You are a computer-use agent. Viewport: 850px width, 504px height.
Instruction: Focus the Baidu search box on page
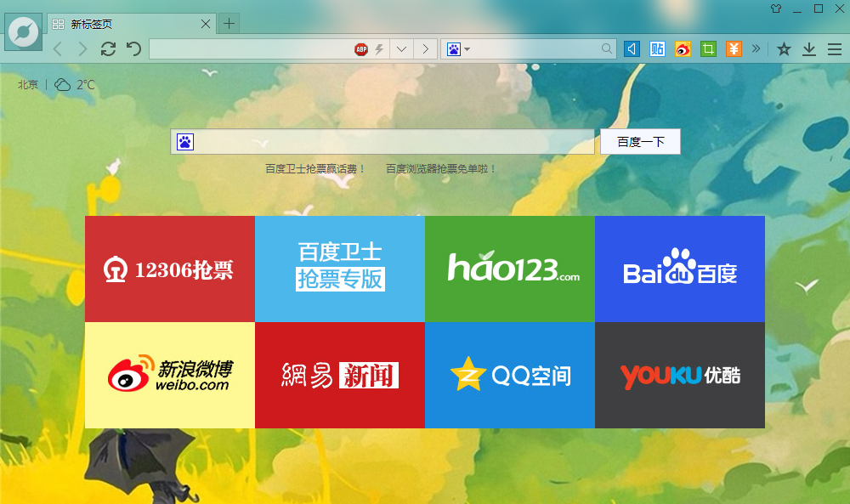click(382, 141)
